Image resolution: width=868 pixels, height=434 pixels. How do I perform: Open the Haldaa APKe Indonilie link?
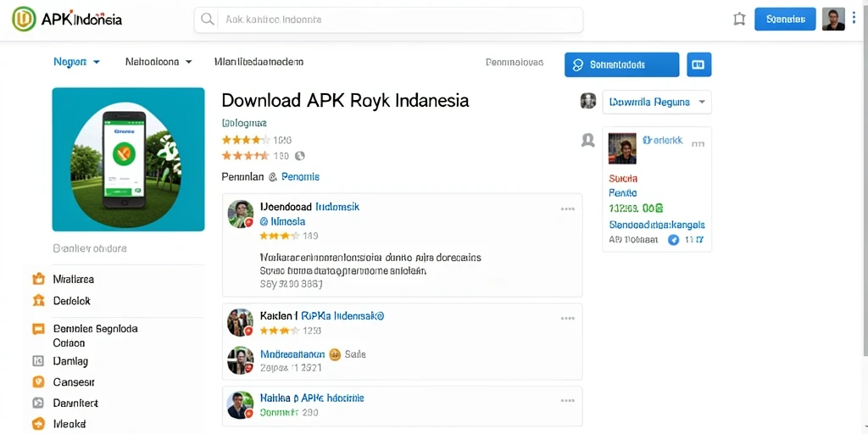pos(312,398)
